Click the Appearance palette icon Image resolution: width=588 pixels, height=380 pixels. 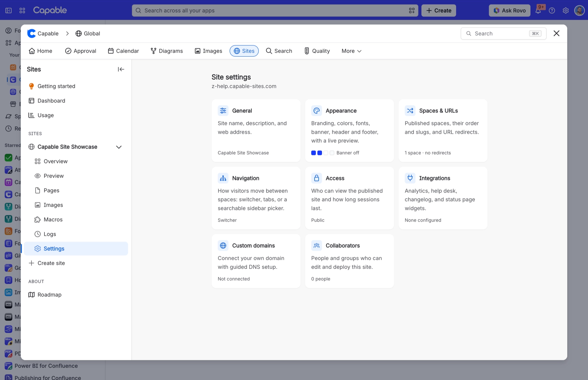(x=317, y=111)
